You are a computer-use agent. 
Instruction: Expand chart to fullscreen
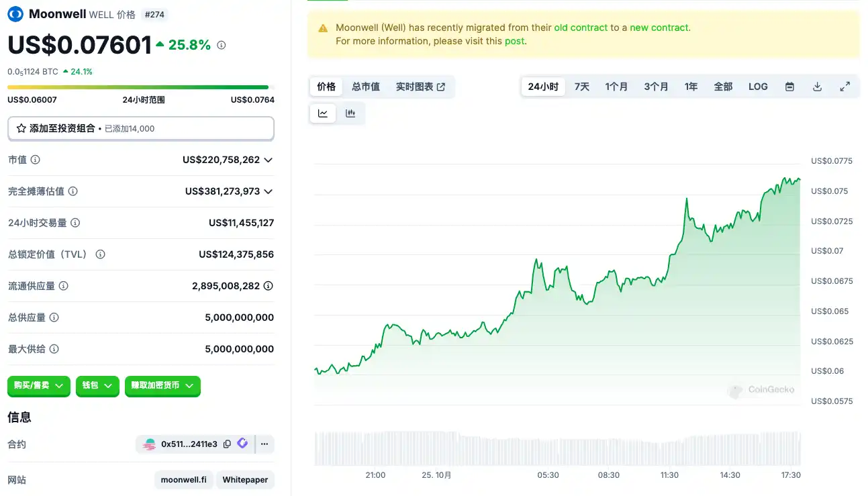pyautogui.click(x=845, y=87)
